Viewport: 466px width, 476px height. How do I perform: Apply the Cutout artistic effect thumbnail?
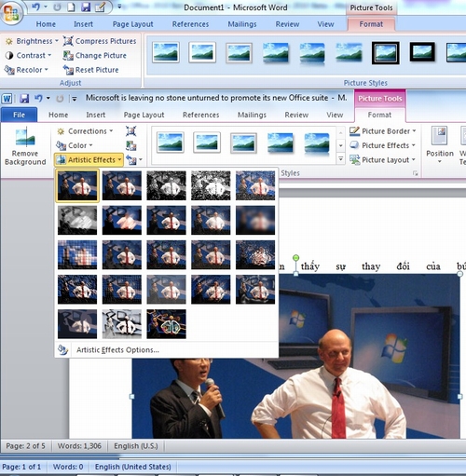pyautogui.click(x=77, y=324)
